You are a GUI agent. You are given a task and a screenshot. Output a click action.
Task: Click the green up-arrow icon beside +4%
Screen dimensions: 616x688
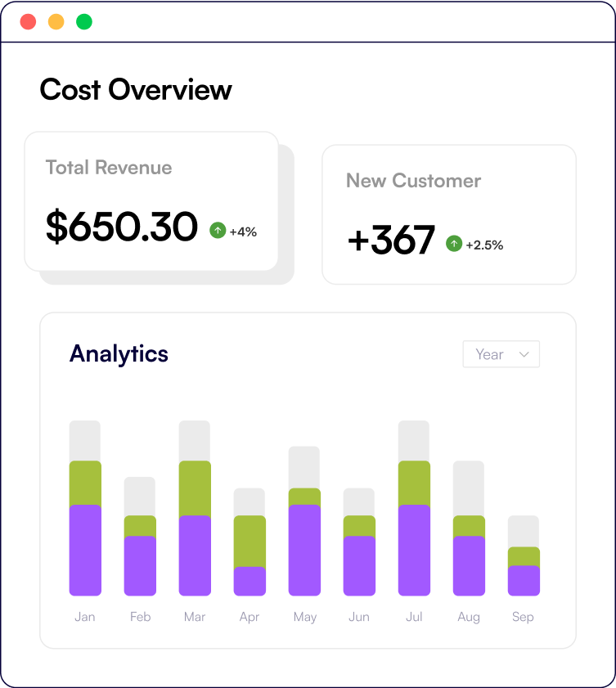point(218,231)
